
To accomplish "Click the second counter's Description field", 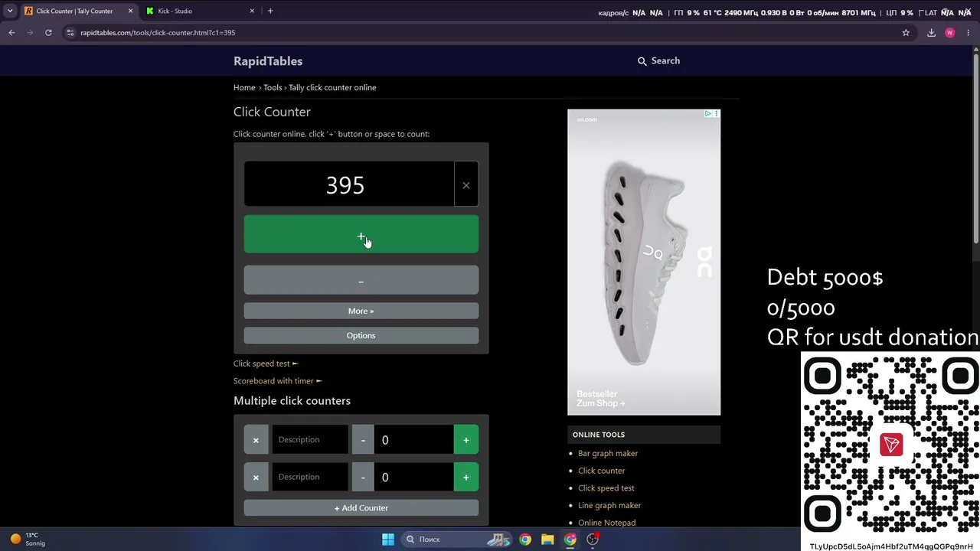I will [310, 478].
